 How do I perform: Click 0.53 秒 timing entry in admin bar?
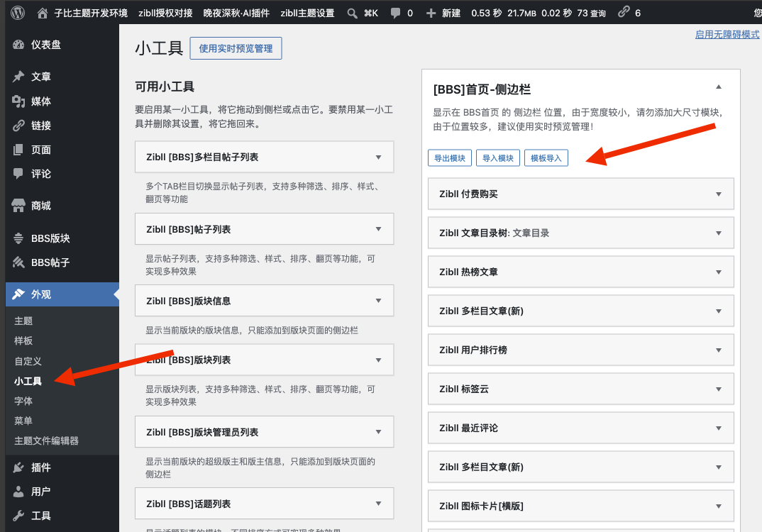pyautogui.click(x=487, y=13)
